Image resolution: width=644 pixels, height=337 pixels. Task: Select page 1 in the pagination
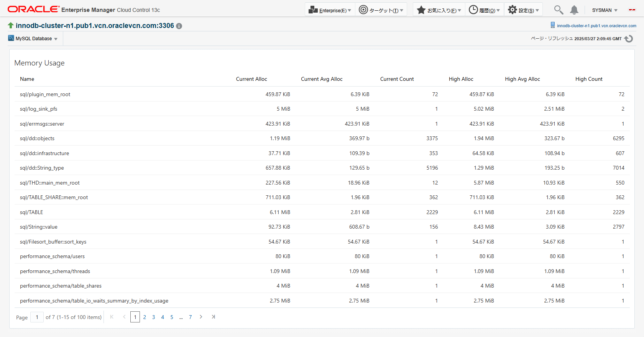coord(135,317)
